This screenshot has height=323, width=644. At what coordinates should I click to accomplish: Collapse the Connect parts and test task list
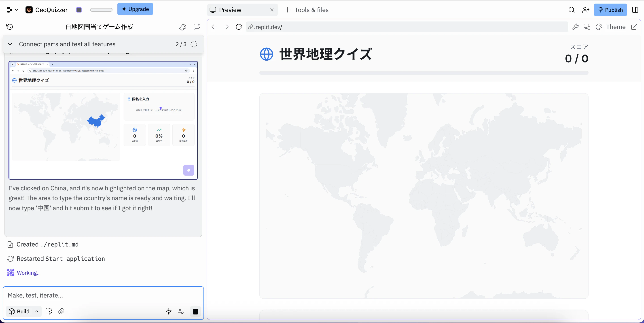tap(10, 44)
